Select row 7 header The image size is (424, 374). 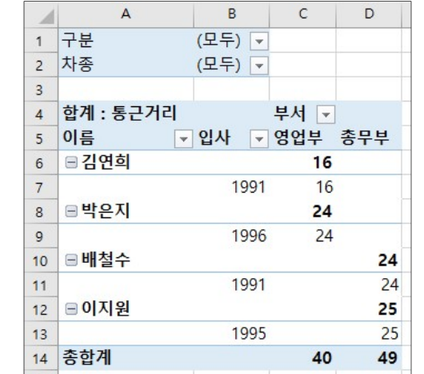click(41, 187)
